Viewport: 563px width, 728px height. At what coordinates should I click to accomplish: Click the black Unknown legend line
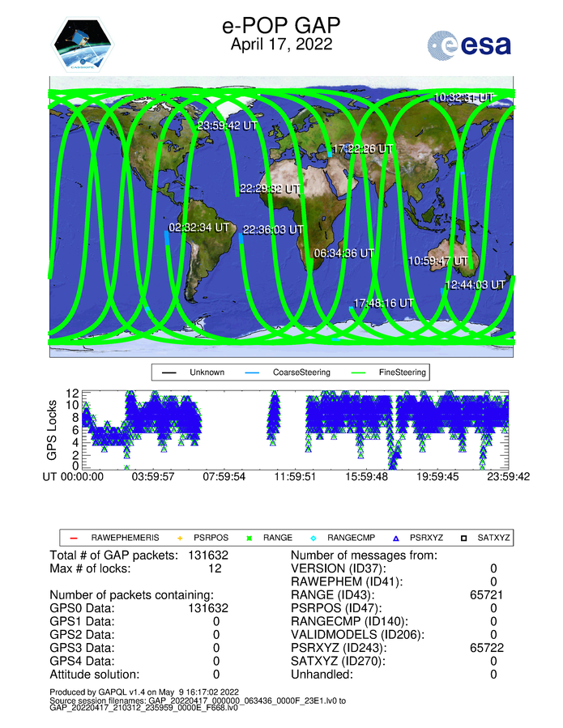coord(169,373)
